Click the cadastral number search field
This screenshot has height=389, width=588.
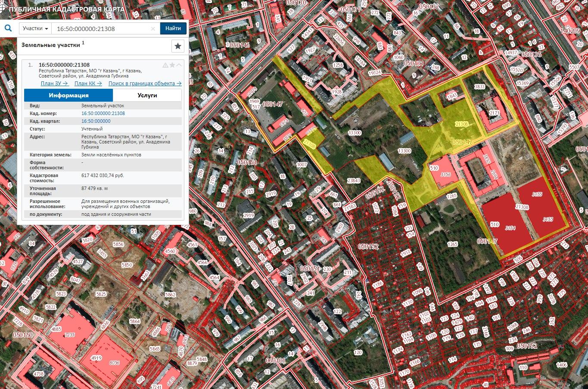click(x=101, y=28)
